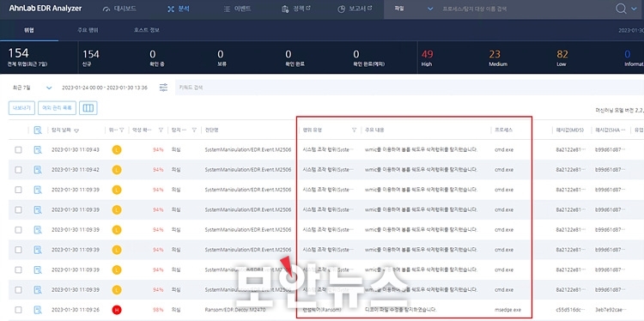Click the dashboard gauge icon in the top navigation
This screenshot has width=644, height=321.
[106, 9]
